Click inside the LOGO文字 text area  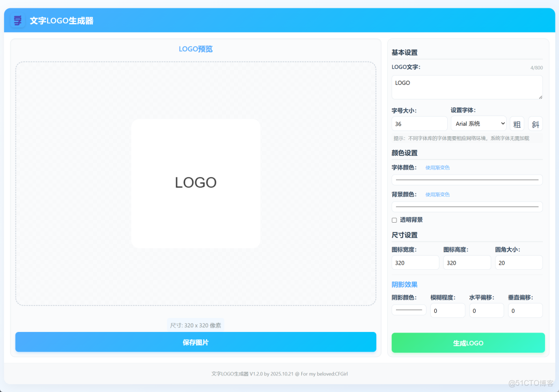coord(467,87)
